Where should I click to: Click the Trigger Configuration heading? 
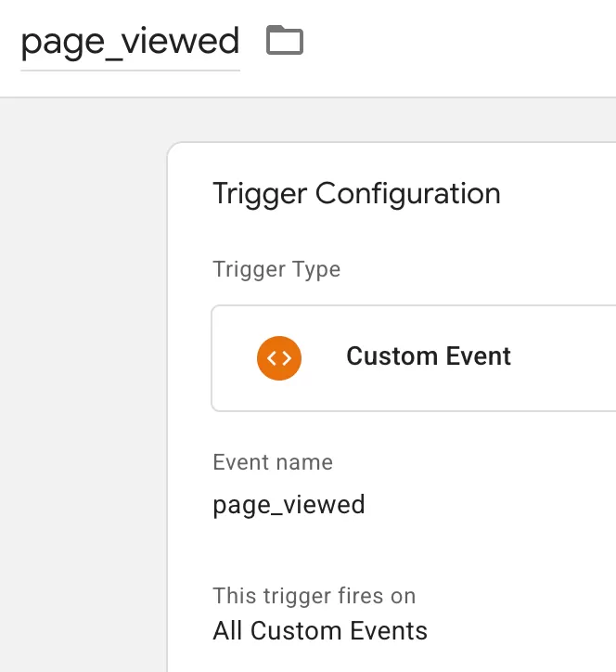point(356,194)
